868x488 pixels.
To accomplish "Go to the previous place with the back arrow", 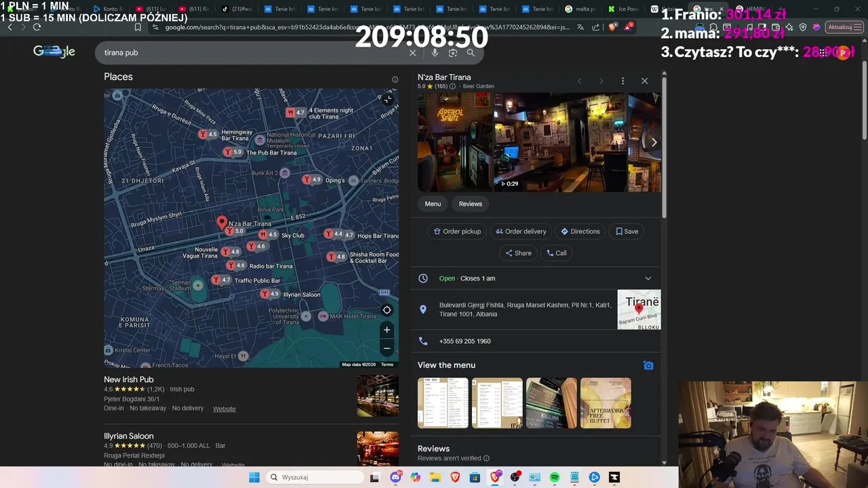I will [579, 81].
